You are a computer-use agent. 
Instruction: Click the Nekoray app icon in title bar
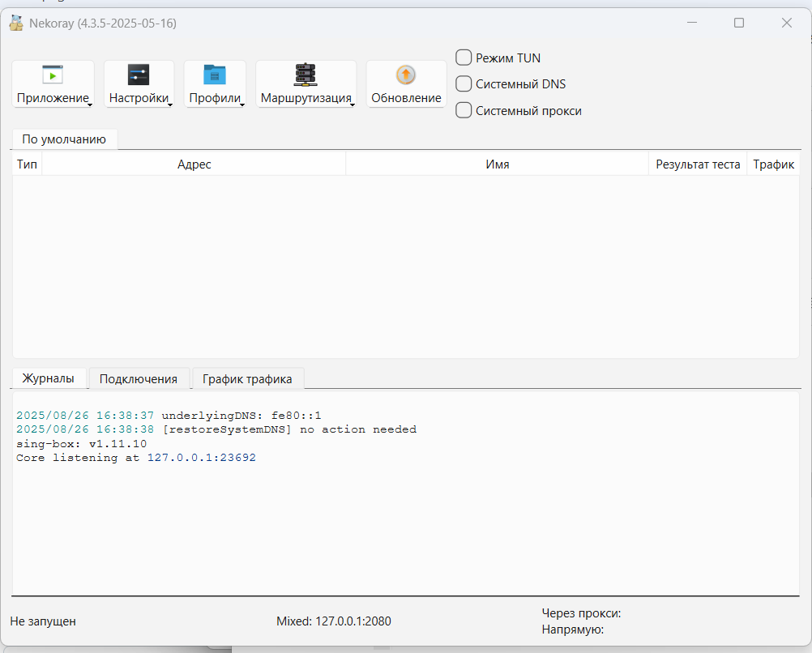point(16,23)
